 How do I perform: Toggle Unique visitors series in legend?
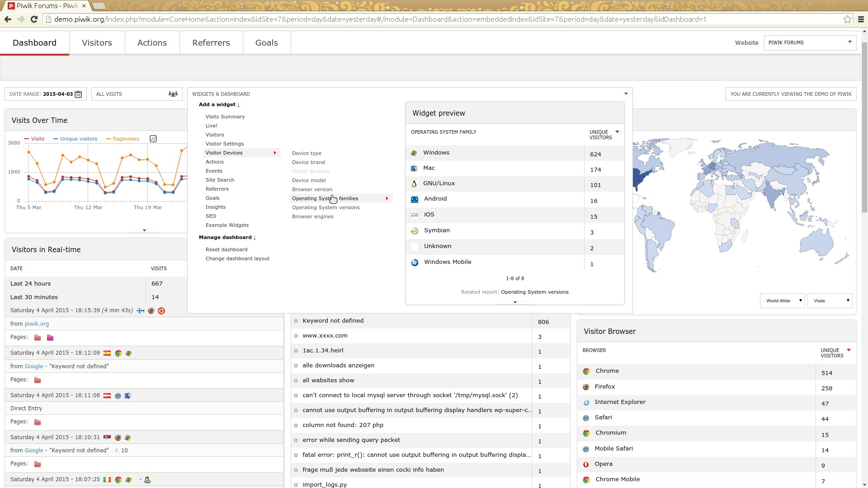click(x=75, y=139)
